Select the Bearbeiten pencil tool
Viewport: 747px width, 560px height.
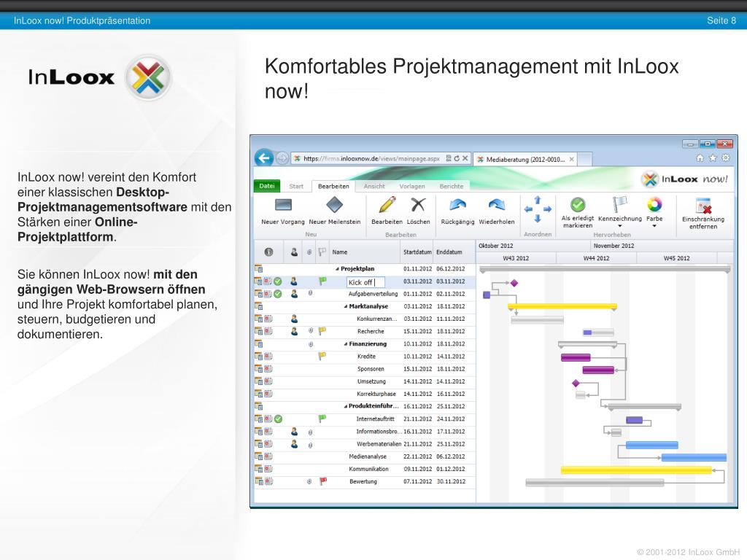coord(387,205)
